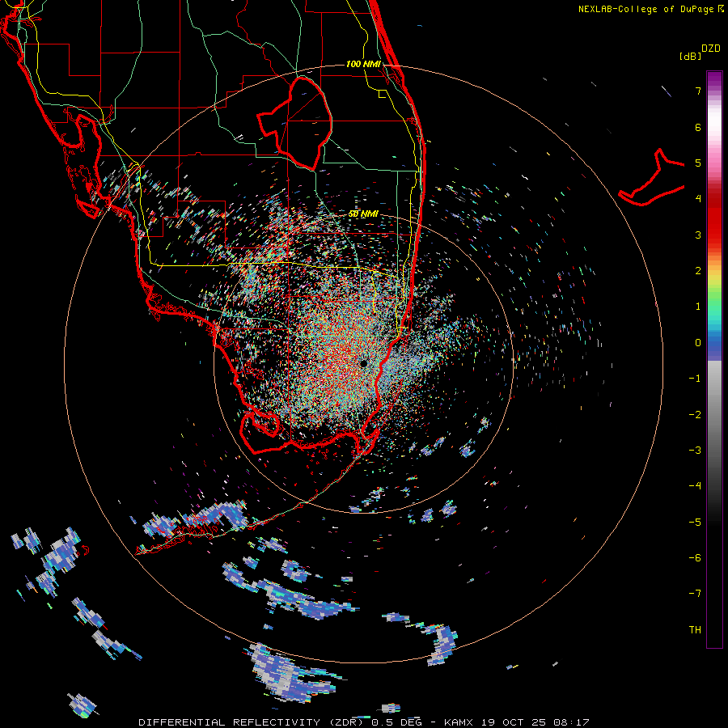Screen dimensions: 728x728
Task: Click the ZDR [dB] colorbar title
Action: [x=700, y=52]
